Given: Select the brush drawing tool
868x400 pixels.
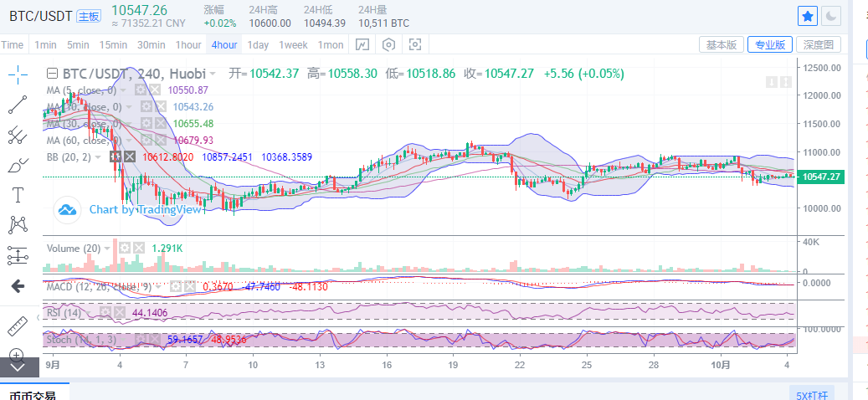Looking at the screenshot, I should pyautogui.click(x=18, y=165).
